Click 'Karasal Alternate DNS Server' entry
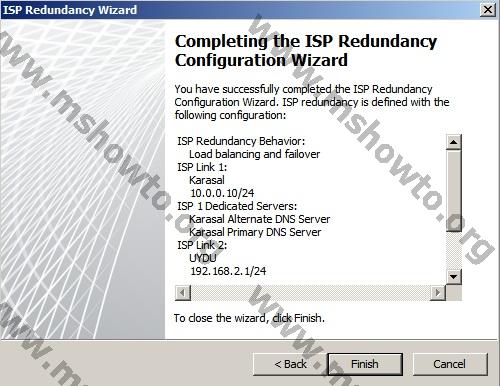The height and width of the screenshot is (386, 500). (x=259, y=219)
